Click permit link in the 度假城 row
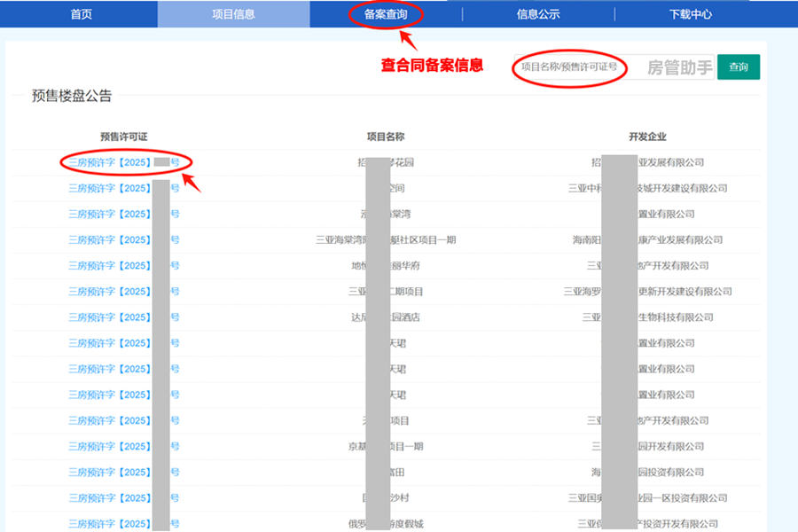798x532 pixels. coord(110,523)
